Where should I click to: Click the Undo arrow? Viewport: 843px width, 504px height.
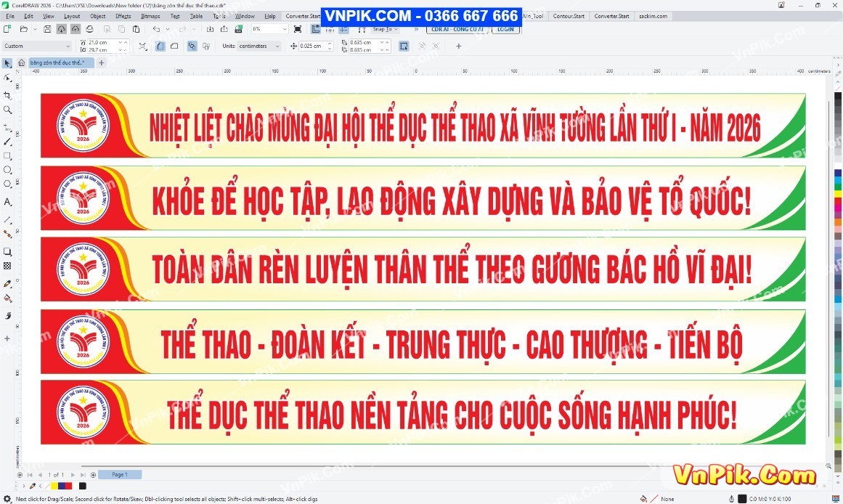156,29
